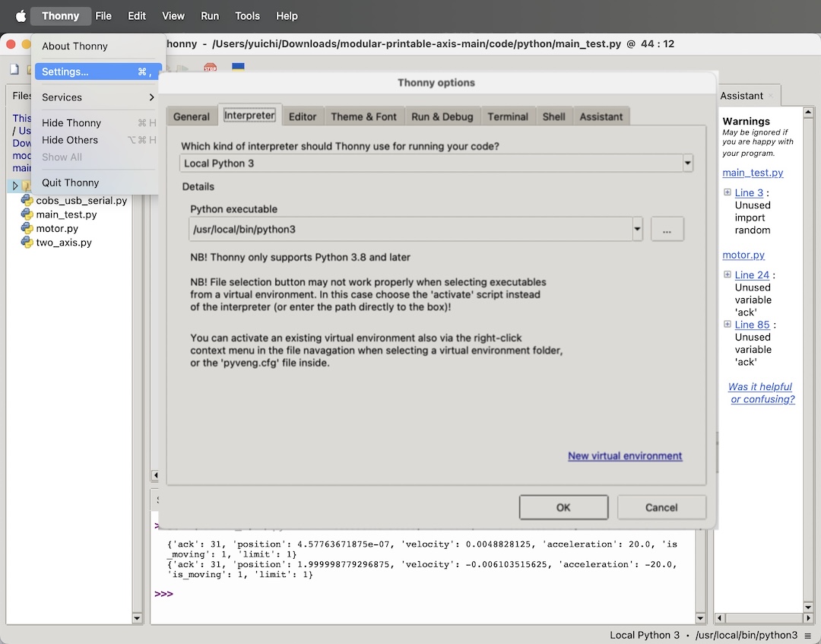
Task: Click the hamburger icon in status bar
Action: point(808,636)
